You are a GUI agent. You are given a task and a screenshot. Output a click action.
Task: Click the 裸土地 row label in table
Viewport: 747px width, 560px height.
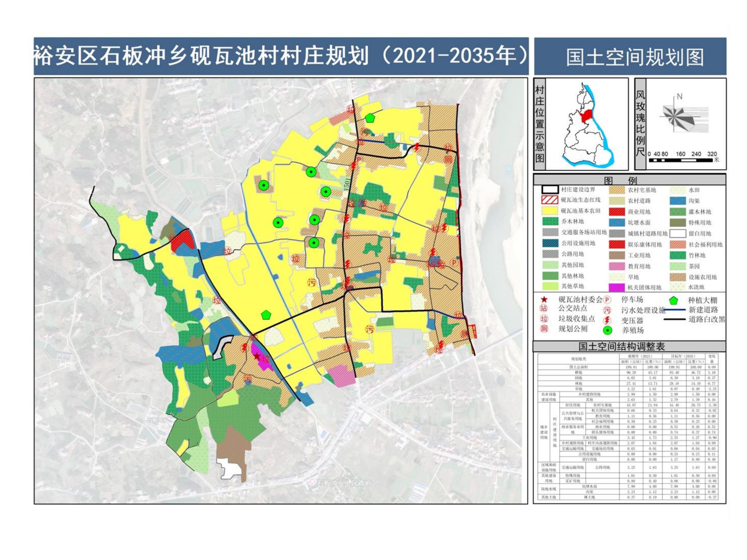(589, 497)
